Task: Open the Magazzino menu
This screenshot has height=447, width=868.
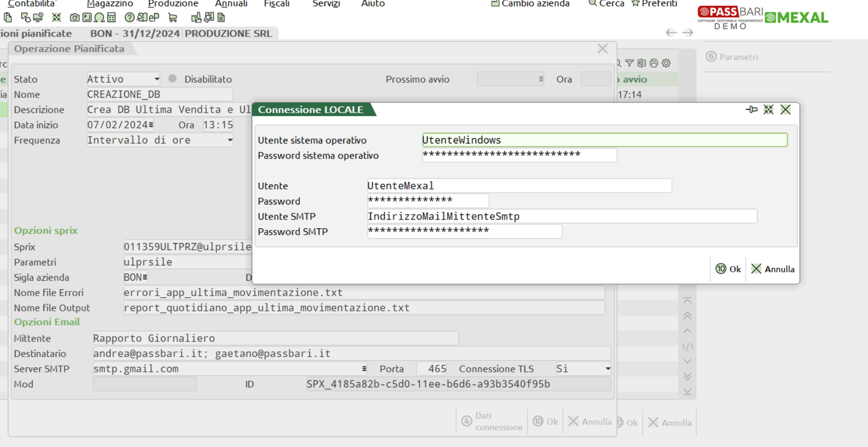Action: click(110, 4)
